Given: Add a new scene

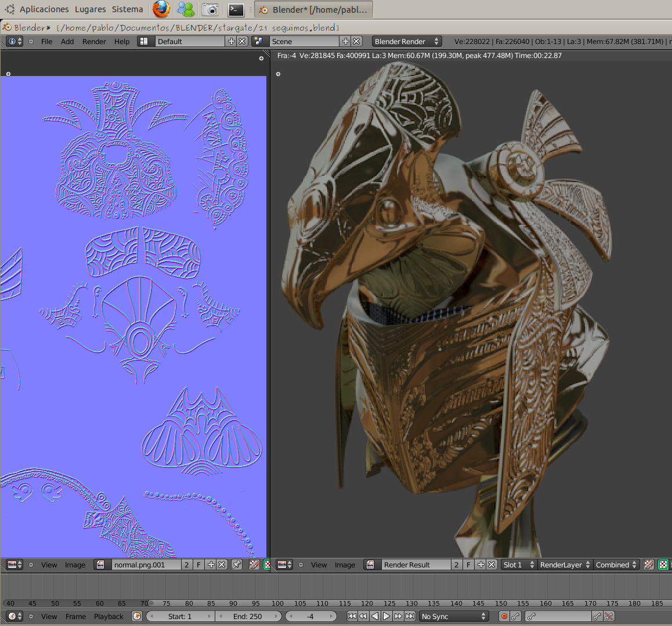Looking at the screenshot, I should [345, 41].
